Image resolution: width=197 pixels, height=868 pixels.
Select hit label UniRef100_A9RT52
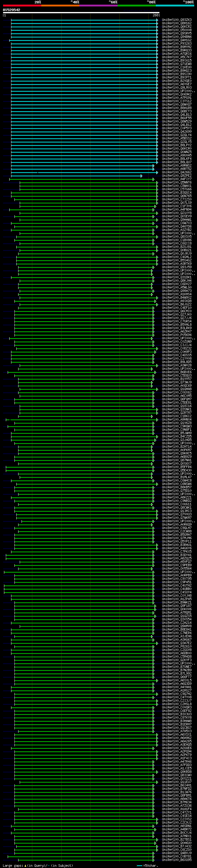(x=177, y=169)
